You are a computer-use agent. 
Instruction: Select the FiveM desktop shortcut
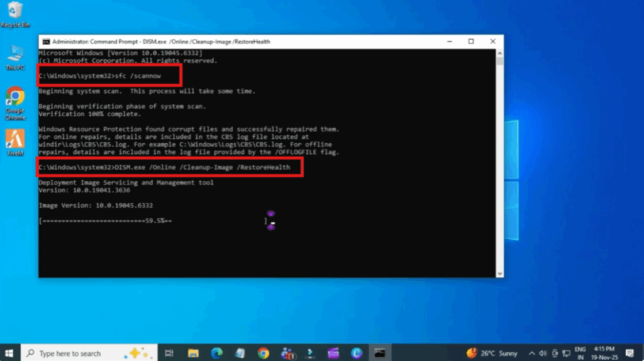(x=15, y=143)
